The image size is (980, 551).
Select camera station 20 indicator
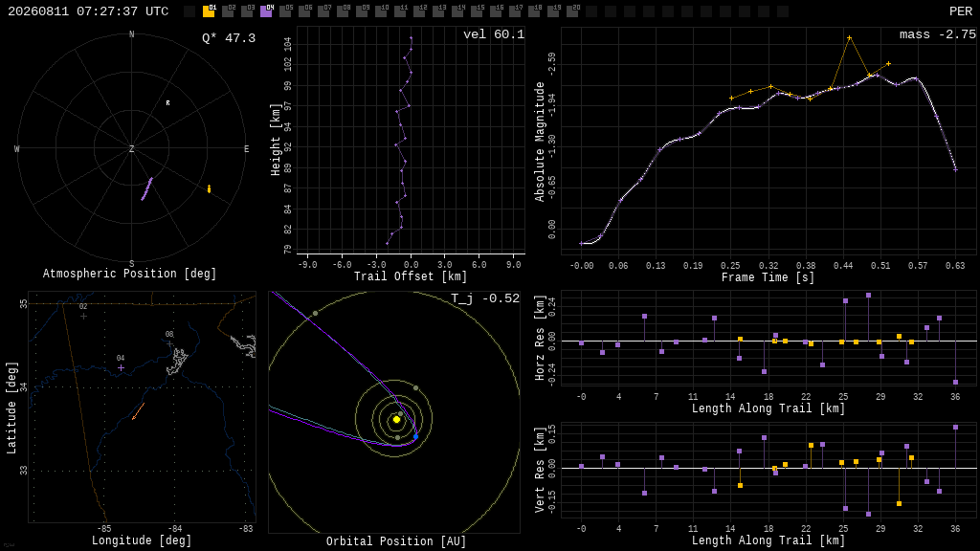click(x=572, y=11)
